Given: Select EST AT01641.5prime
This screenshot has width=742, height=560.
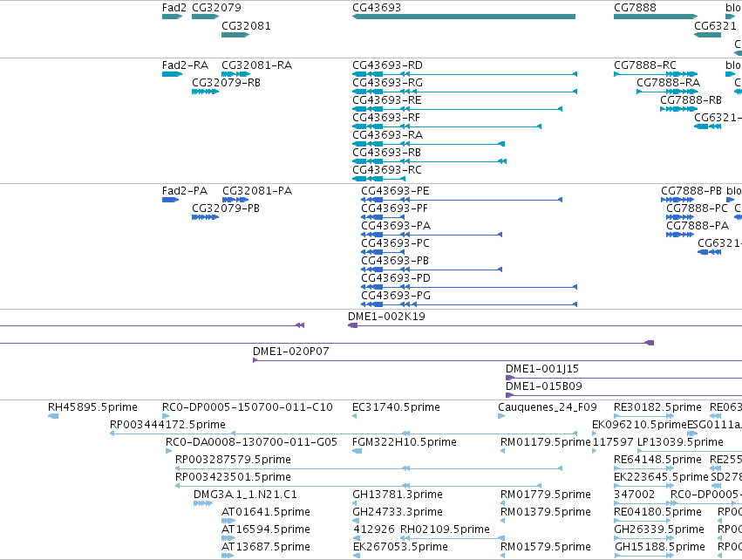Looking at the screenshot, I should click(x=228, y=522).
